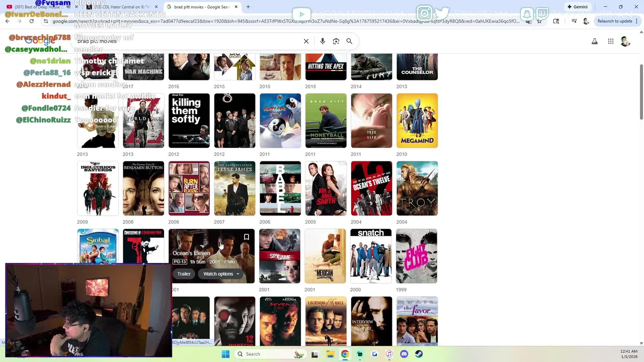Image resolution: width=644 pixels, height=362 pixels.
Task: Open Benjamin Button movie poster
Action: pos(143,189)
